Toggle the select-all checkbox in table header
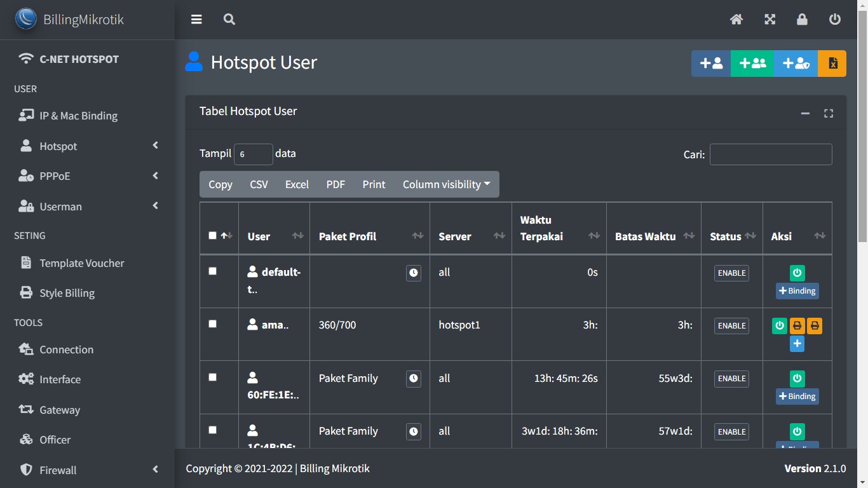The width and height of the screenshot is (868, 488). coord(213,236)
